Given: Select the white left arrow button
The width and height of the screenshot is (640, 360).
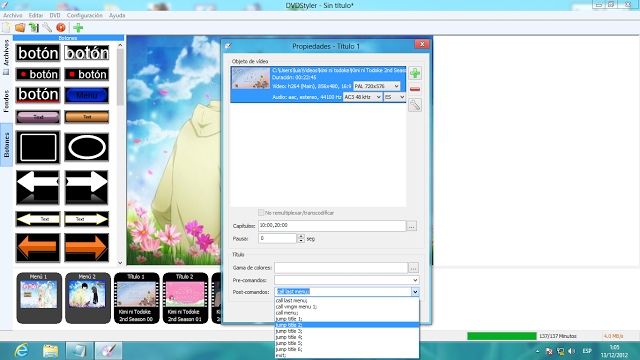Looking at the screenshot, I should click(38, 187).
